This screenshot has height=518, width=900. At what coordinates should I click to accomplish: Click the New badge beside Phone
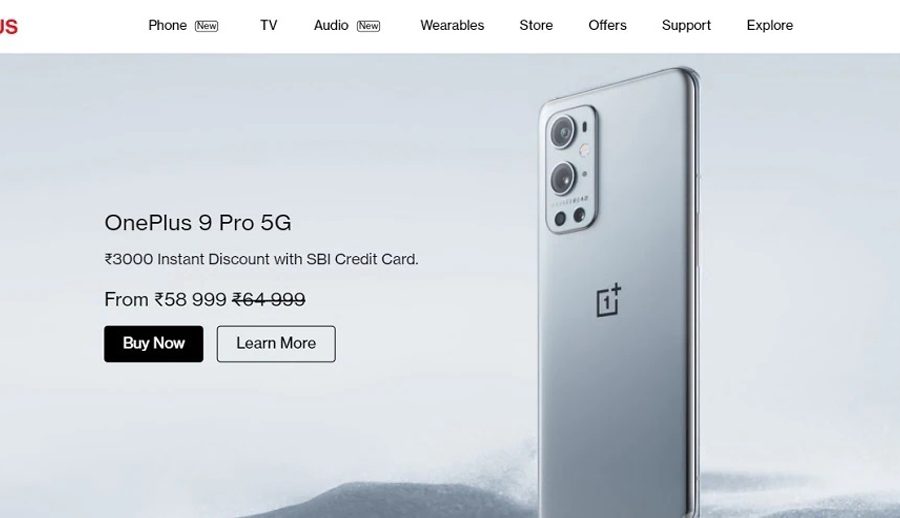coord(207,26)
